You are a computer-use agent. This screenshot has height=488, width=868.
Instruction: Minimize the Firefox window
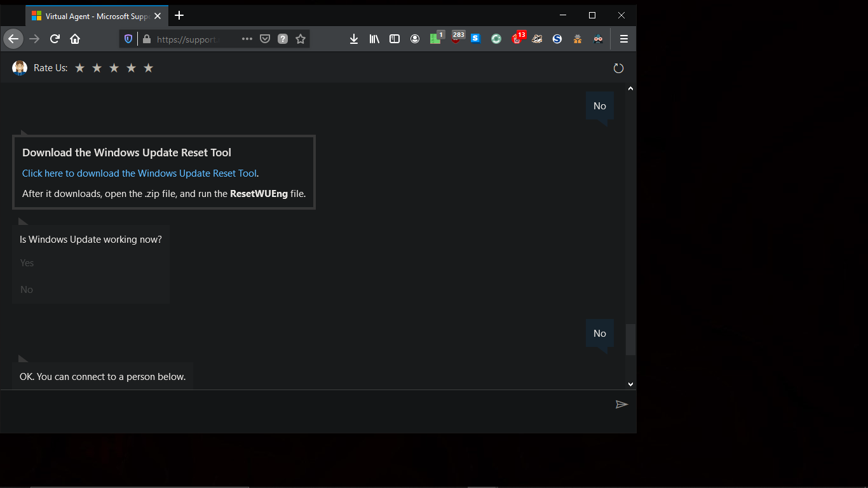[563, 15]
